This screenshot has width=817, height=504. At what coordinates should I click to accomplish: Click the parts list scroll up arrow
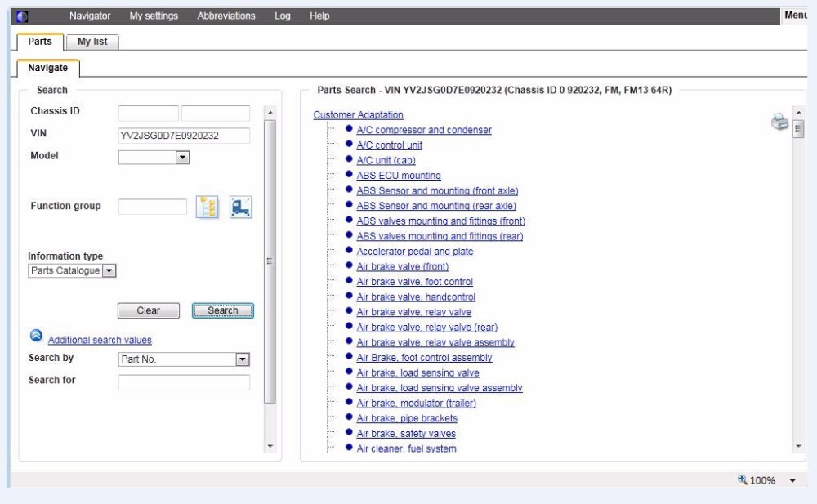(798, 113)
